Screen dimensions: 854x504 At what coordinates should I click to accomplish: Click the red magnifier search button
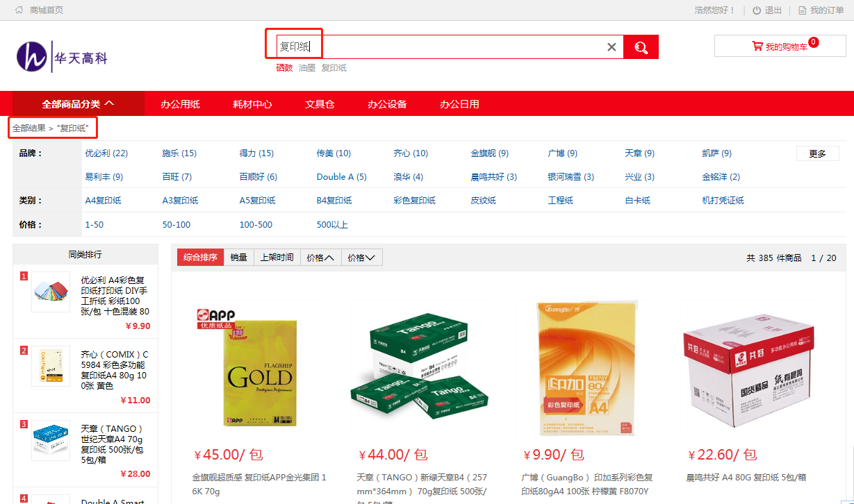point(641,47)
